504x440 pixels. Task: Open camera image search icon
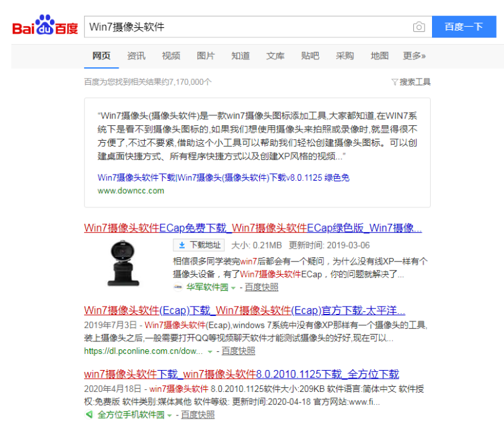tap(419, 27)
